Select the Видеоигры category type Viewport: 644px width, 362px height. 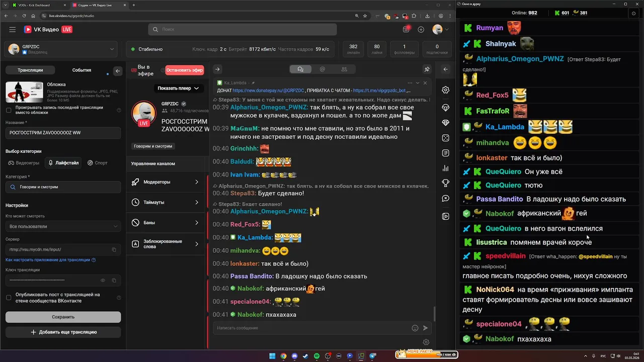point(24,163)
